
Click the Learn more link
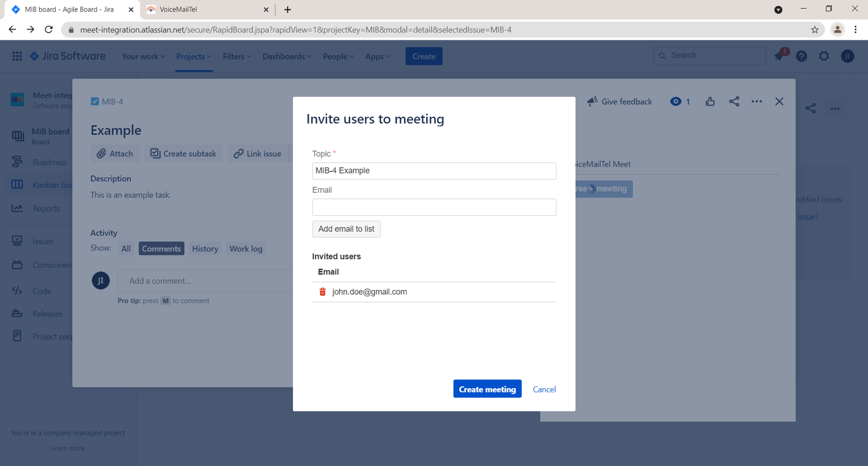(68, 448)
